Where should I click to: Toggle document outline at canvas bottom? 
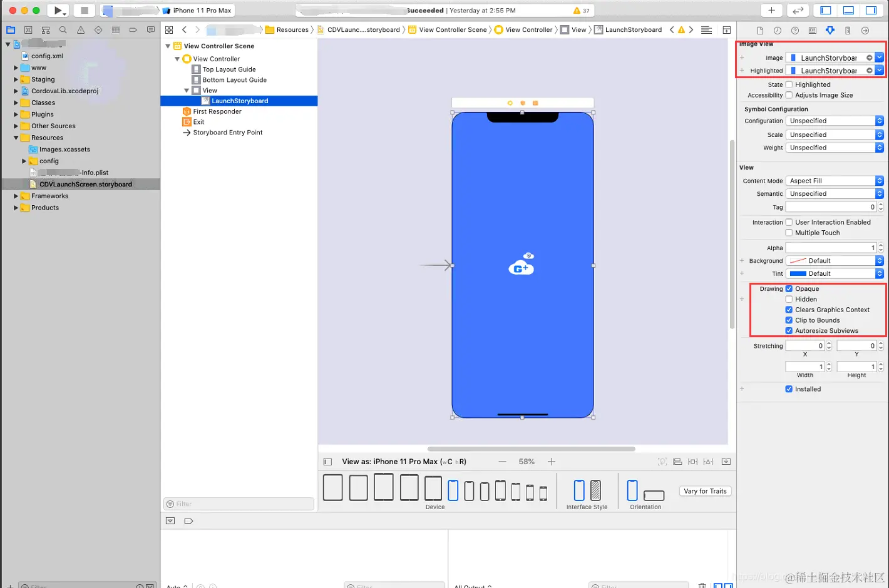[327, 462]
